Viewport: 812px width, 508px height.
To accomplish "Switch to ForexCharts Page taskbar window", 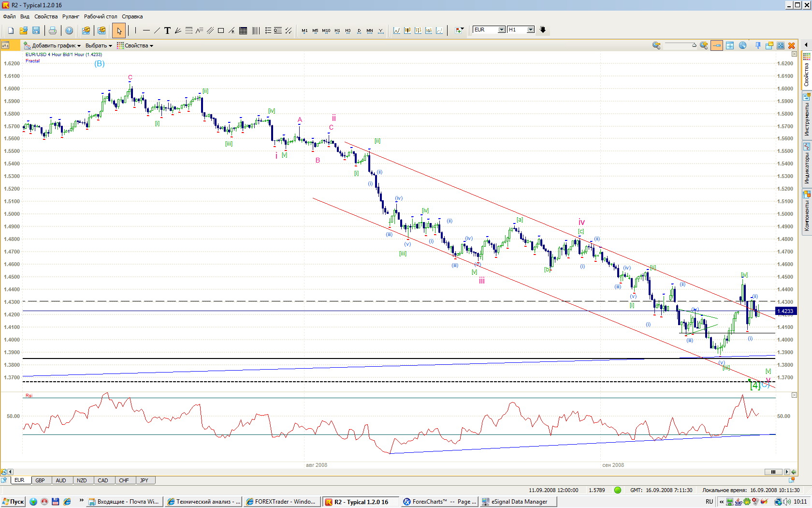I will click(x=439, y=502).
